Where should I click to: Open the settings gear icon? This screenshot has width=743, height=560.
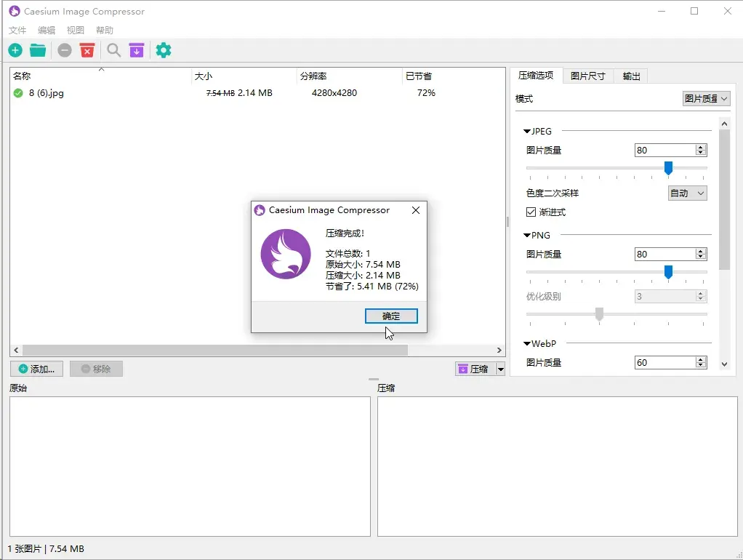pos(163,50)
